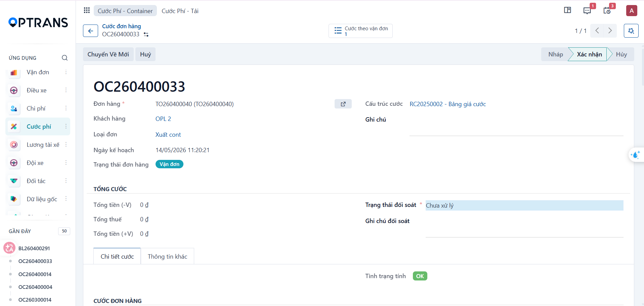The image size is (644, 306).
Task: Expand options menu for Điều xe
Action: tap(66, 90)
